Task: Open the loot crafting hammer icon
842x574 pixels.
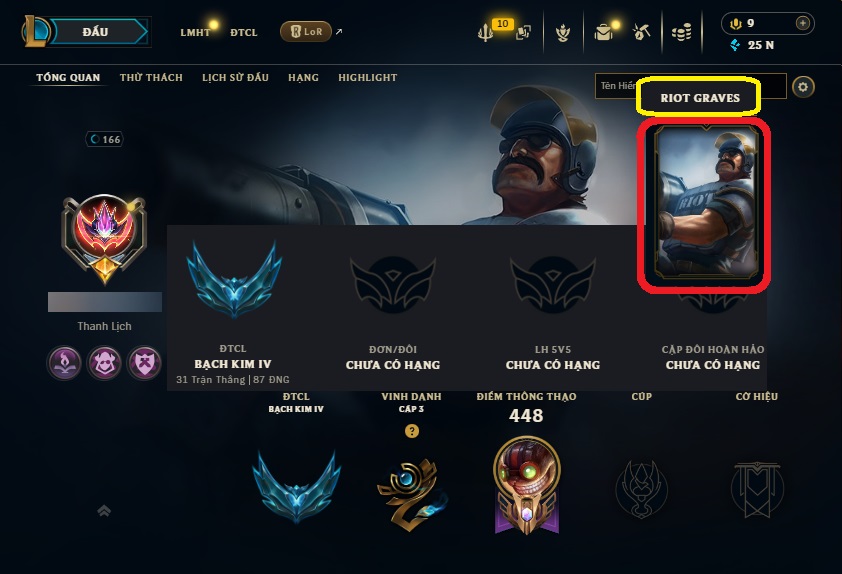Action: point(641,32)
